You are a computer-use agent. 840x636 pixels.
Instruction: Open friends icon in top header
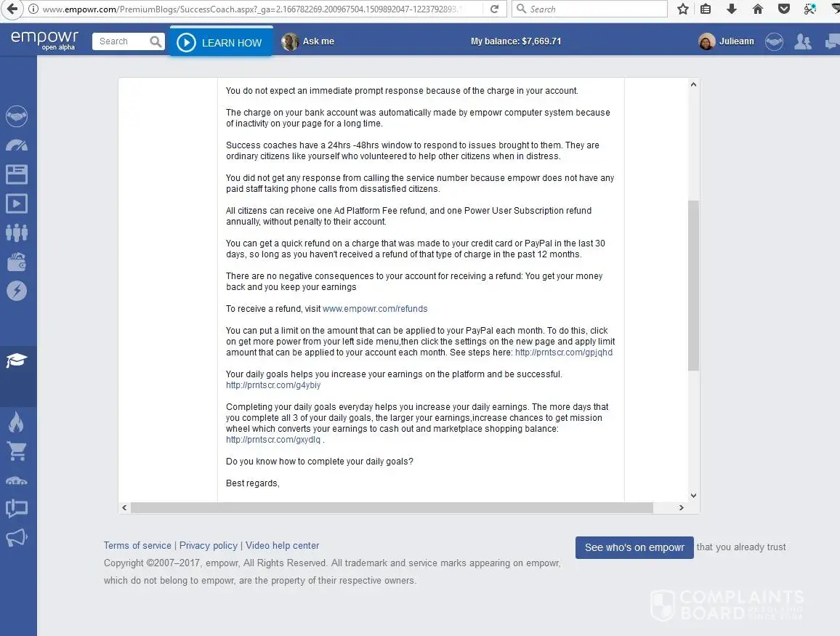(802, 41)
